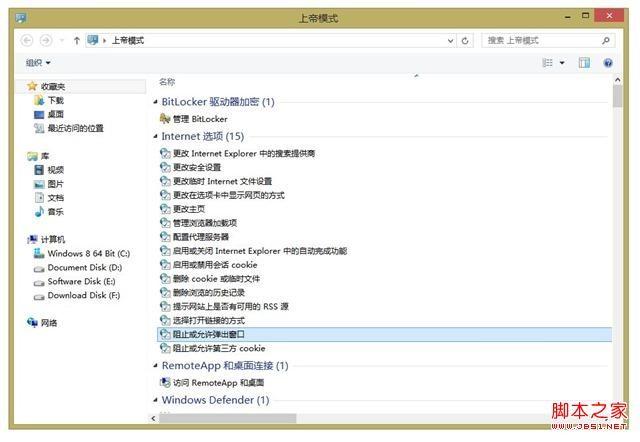Expand the address bar history dropdown
Screen dimensions: 640x442
[450, 40]
